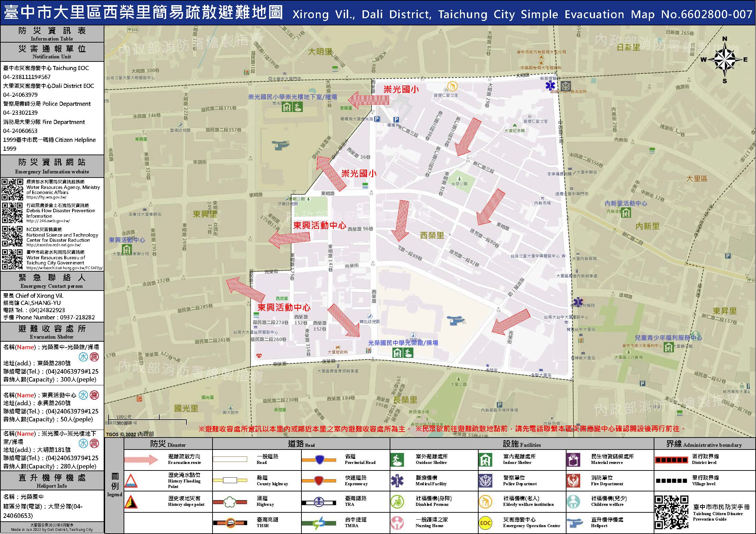
Task: Click the legend's Material reserve icon
Action: (x=573, y=460)
